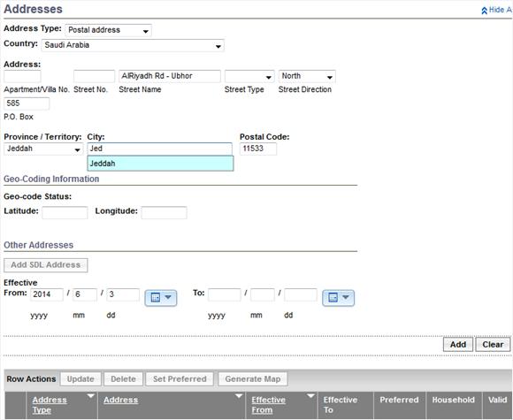The height and width of the screenshot is (420, 513).
Task: Sort by Address Type column arrow
Action: pyautogui.click(x=90, y=396)
